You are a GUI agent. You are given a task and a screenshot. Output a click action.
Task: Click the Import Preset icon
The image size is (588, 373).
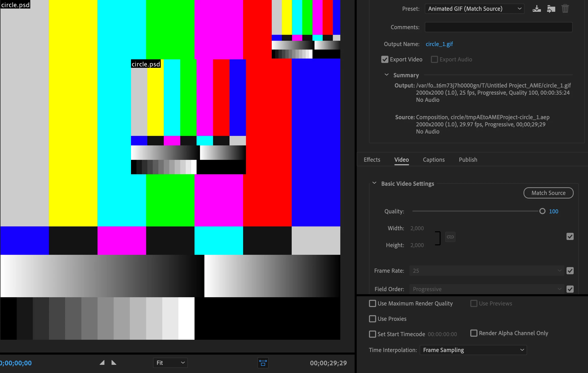click(x=551, y=9)
